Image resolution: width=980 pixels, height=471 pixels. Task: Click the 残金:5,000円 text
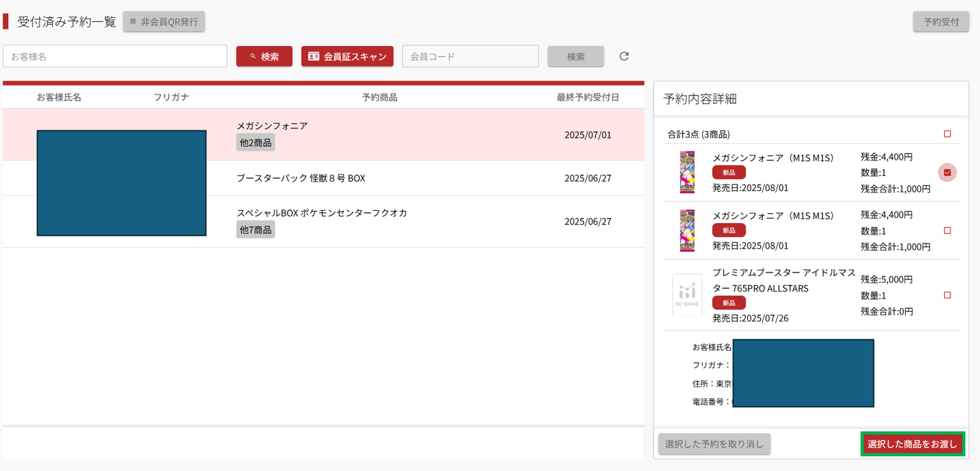pyautogui.click(x=887, y=279)
